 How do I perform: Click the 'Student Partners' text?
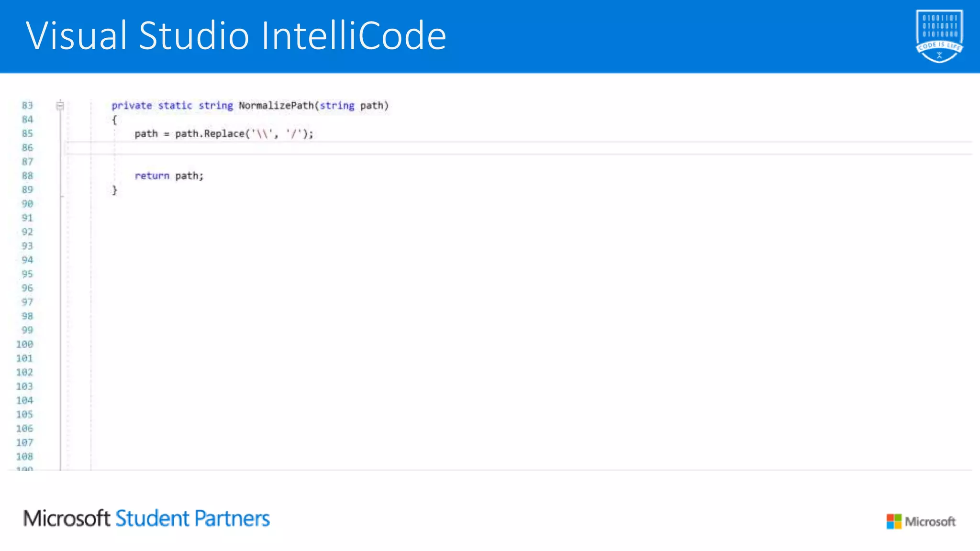coord(193,518)
